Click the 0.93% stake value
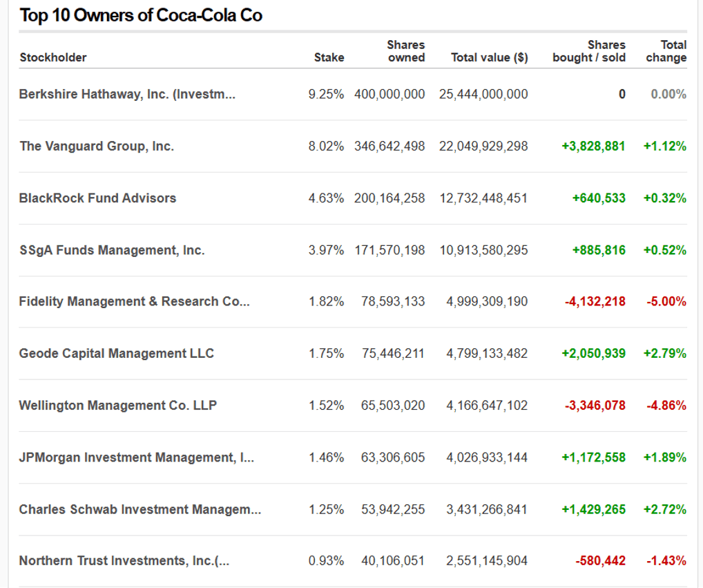703x588 pixels. tap(326, 560)
